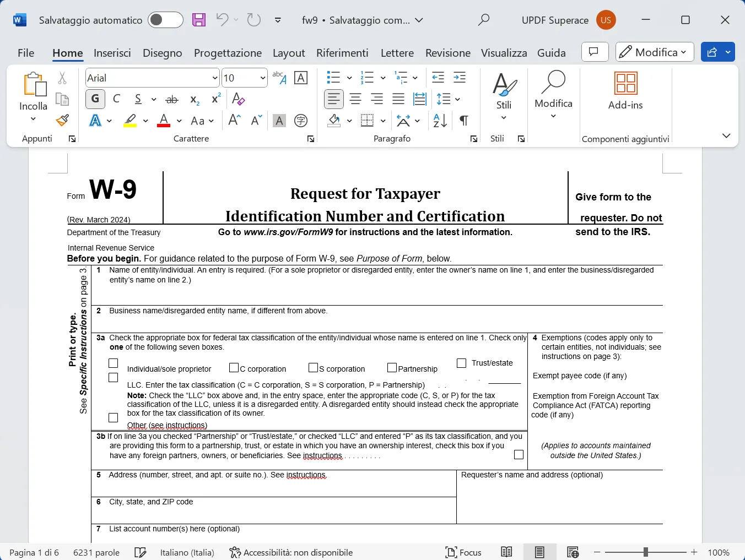Center align the paragraph
The height and width of the screenshot is (560, 745).
355,99
